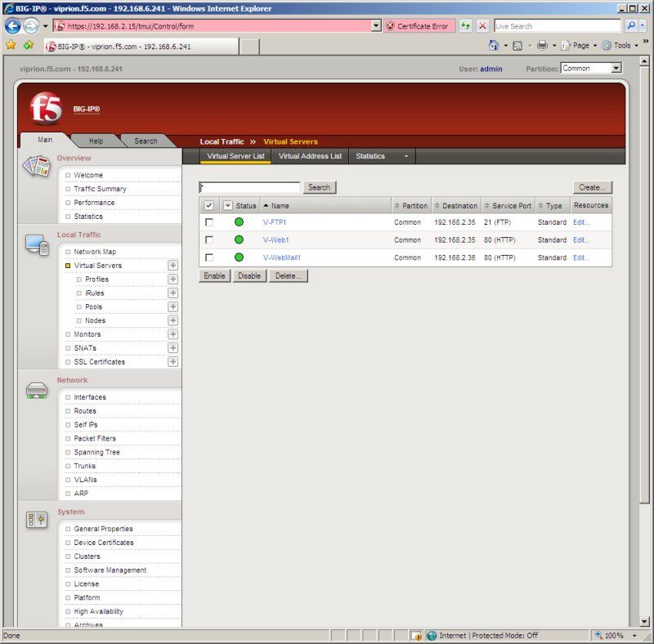Screen dimensions: 654x644
Task: Click the Stop loading X icon
Action: [482, 26]
